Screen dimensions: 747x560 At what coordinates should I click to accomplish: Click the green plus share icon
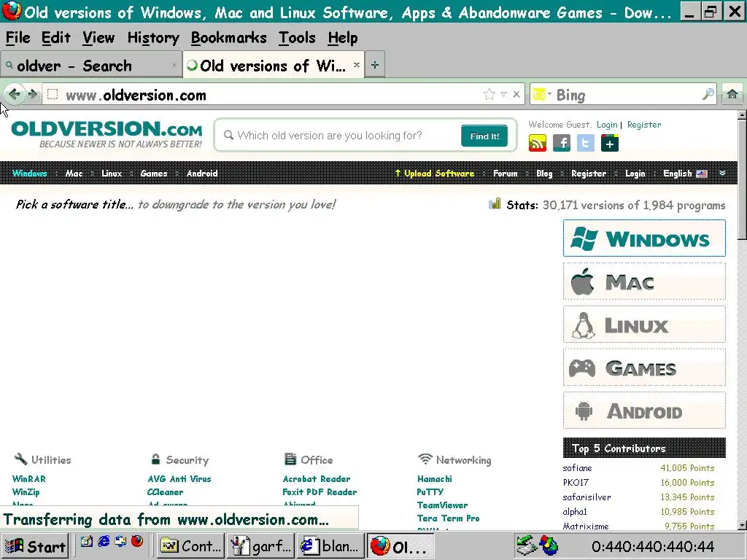(x=610, y=143)
